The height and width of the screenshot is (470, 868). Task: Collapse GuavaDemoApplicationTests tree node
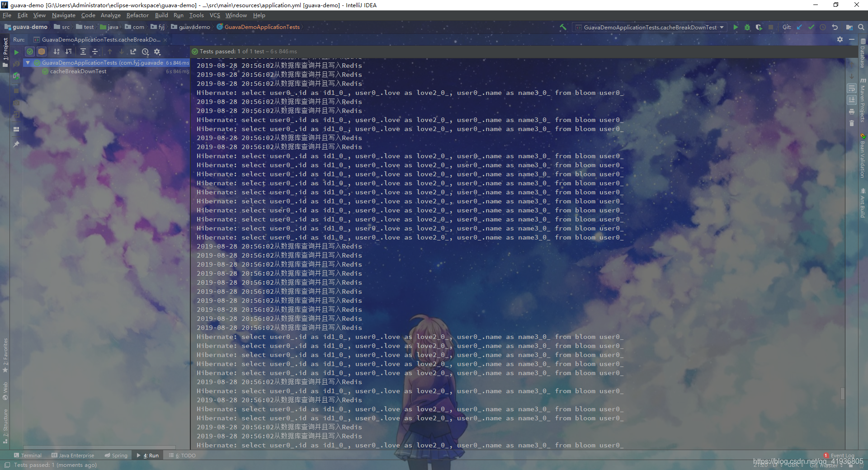click(x=28, y=63)
